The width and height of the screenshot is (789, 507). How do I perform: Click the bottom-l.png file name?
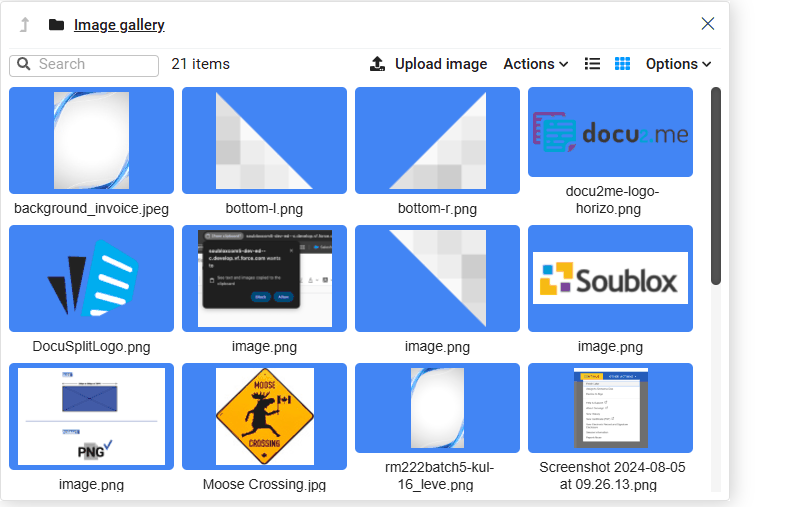click(x=264, y=208)
